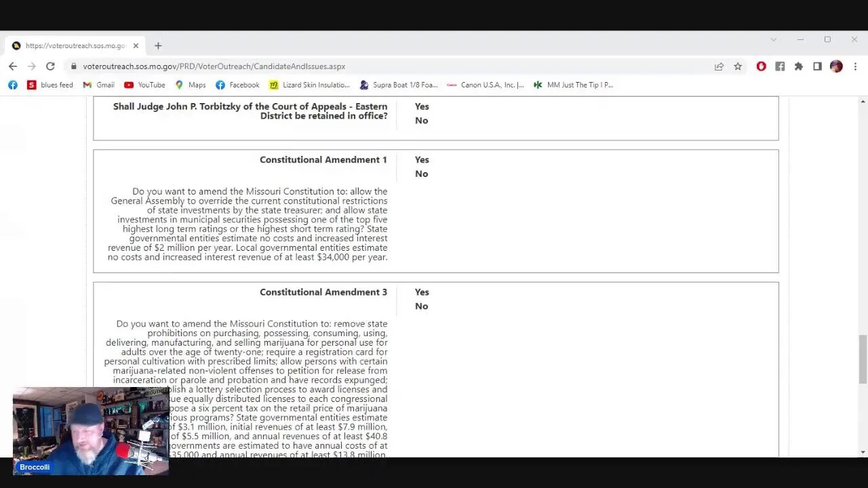Open a new tab with plus
Screen dimensions: 868x488
pos(158,45)
